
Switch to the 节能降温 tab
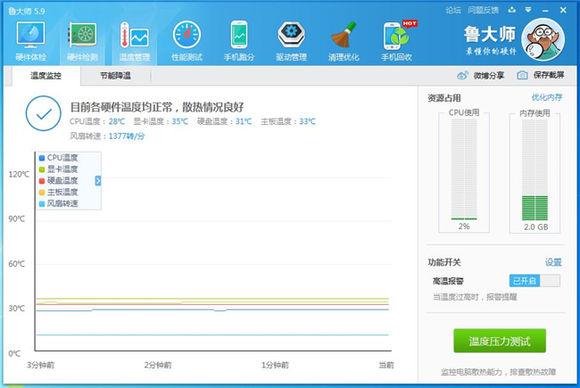click(115, 76)
